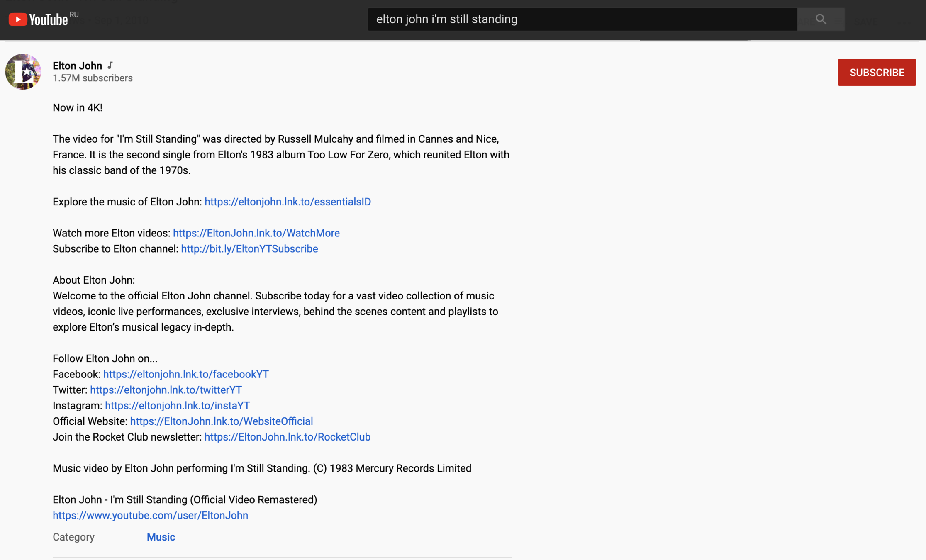
Task: Open Elton John channel name
Action: click(77, 66)
